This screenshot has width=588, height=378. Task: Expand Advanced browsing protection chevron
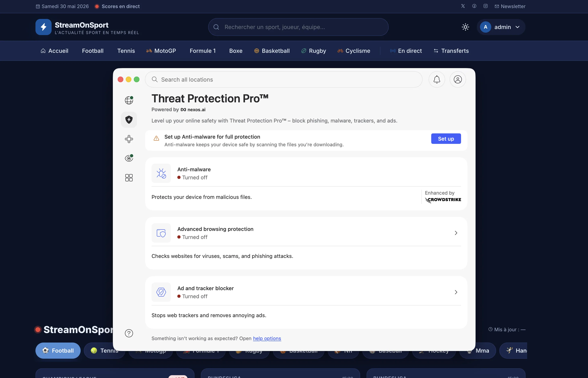(456, 233)
